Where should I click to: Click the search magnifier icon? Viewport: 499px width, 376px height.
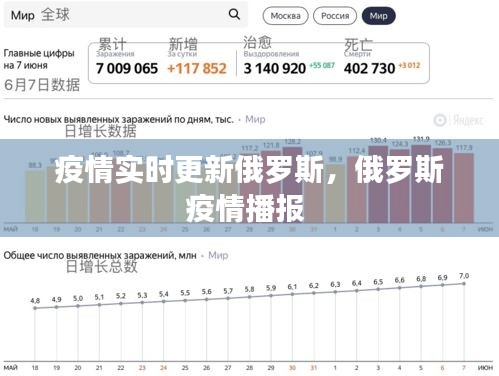[x=234, y=14]
